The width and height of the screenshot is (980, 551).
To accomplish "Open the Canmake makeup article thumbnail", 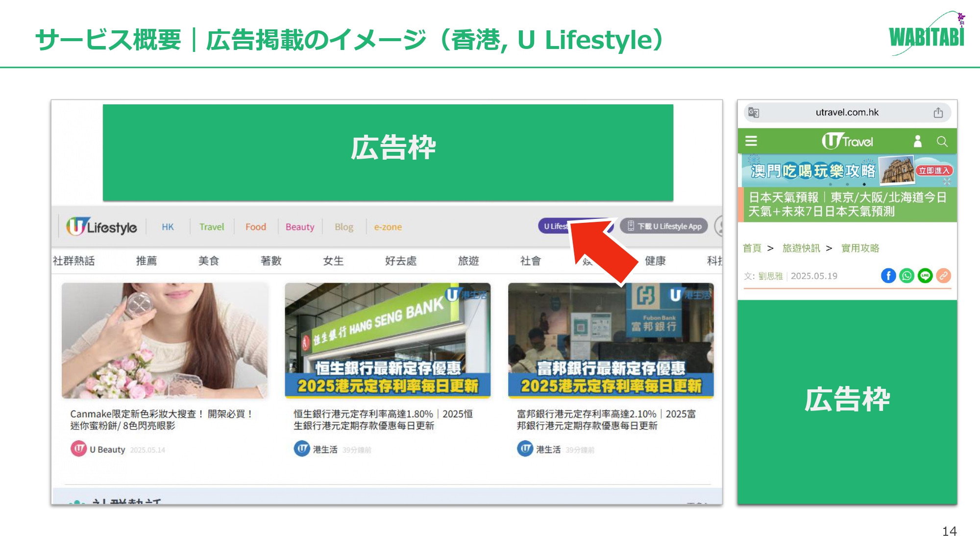I will (165, 340).
